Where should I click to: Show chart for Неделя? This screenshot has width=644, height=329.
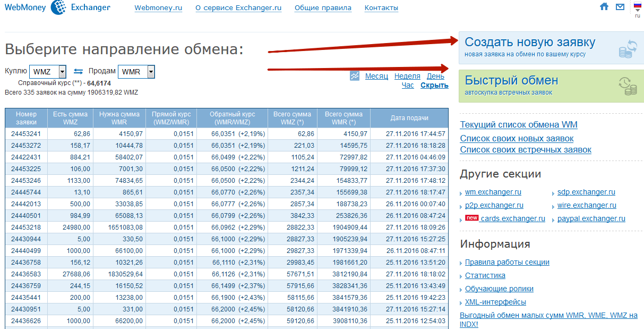pos(407,77)
